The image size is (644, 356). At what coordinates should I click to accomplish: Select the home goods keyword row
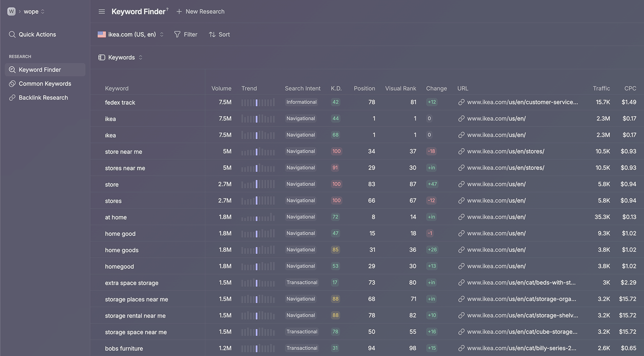point(122,250)
